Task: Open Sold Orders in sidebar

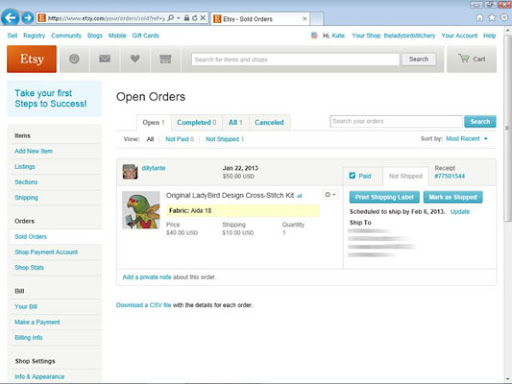Action: pos(31,236)
